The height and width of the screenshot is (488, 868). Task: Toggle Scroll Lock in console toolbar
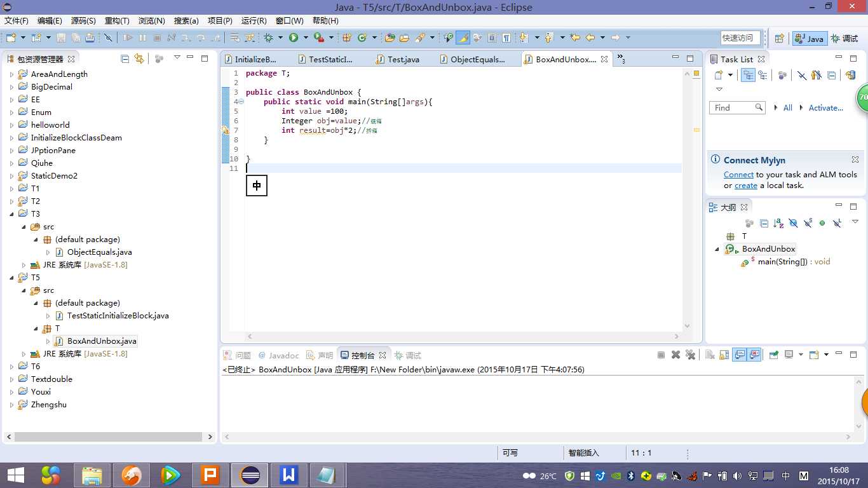tap(724, 355)
